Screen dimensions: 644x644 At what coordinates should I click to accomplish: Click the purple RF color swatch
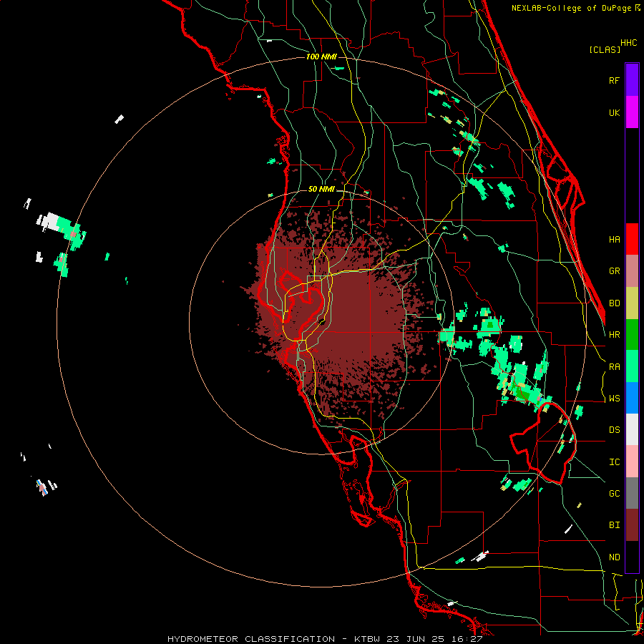[632, 80]
